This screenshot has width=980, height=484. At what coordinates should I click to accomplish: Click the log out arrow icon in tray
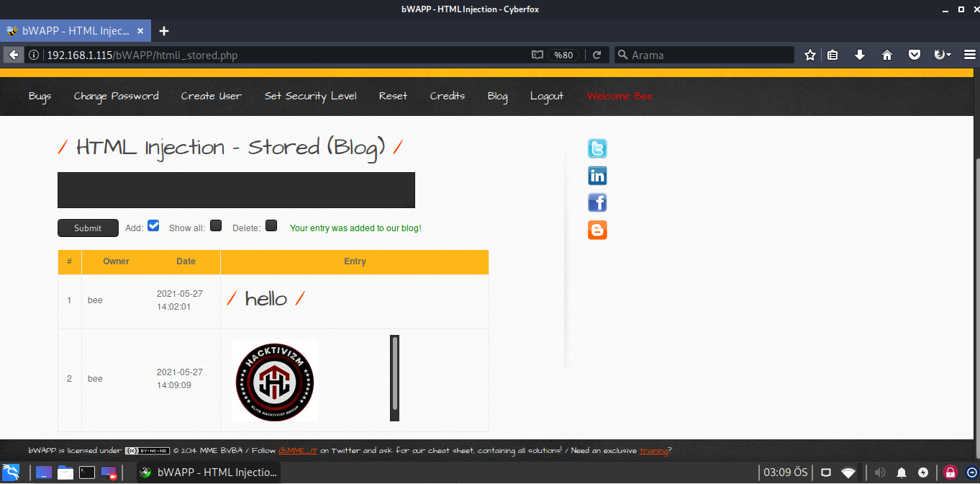pyautogui.click(x=971, y=472)
